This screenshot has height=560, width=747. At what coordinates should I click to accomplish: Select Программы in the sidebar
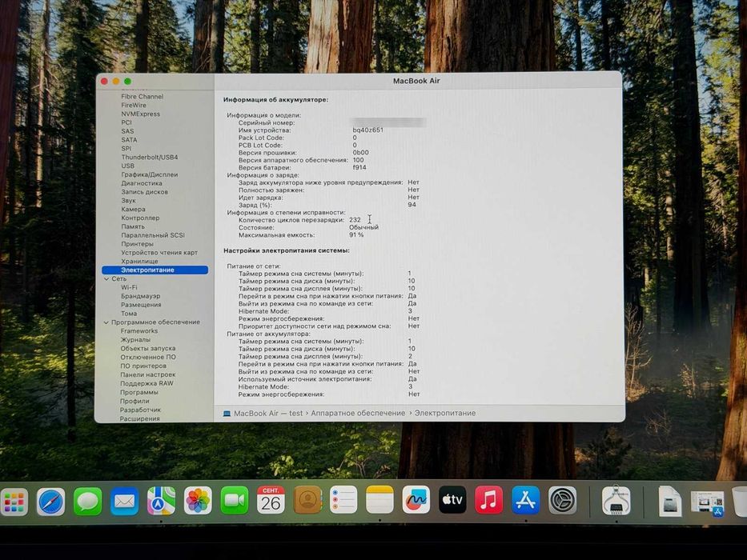[139, 392]
